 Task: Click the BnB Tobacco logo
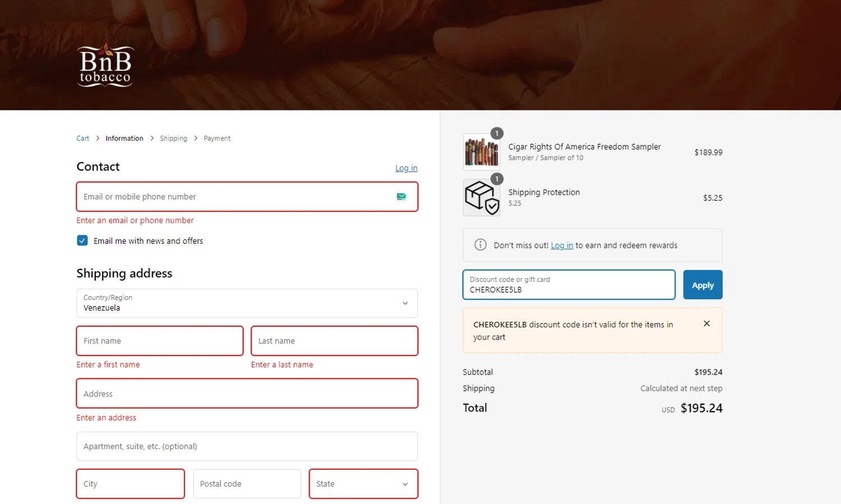coord(105,66)
